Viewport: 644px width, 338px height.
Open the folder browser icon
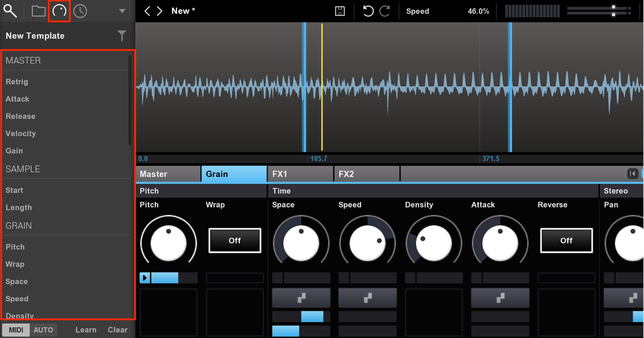click(38, 11)
